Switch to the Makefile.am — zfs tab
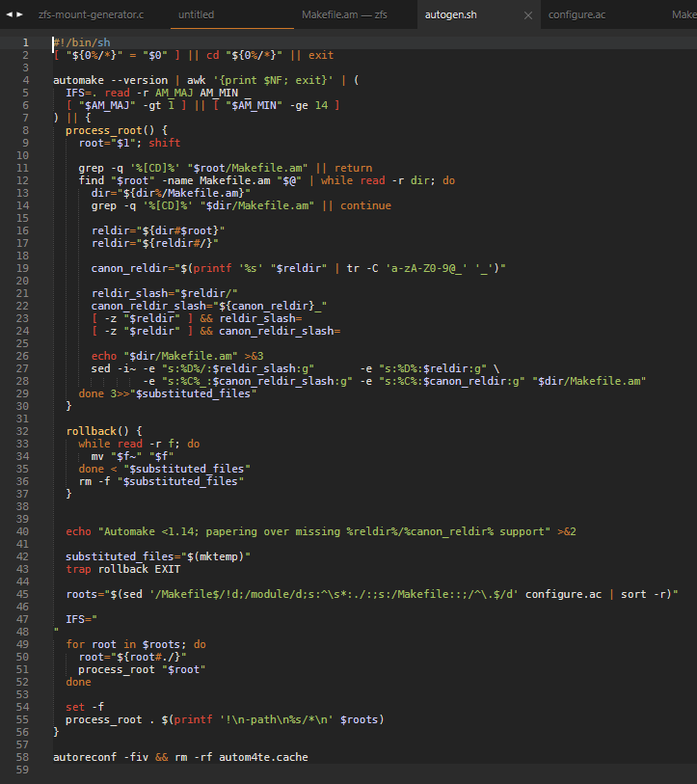The width and height of the screenshot is (697, 784). [343, 15]
